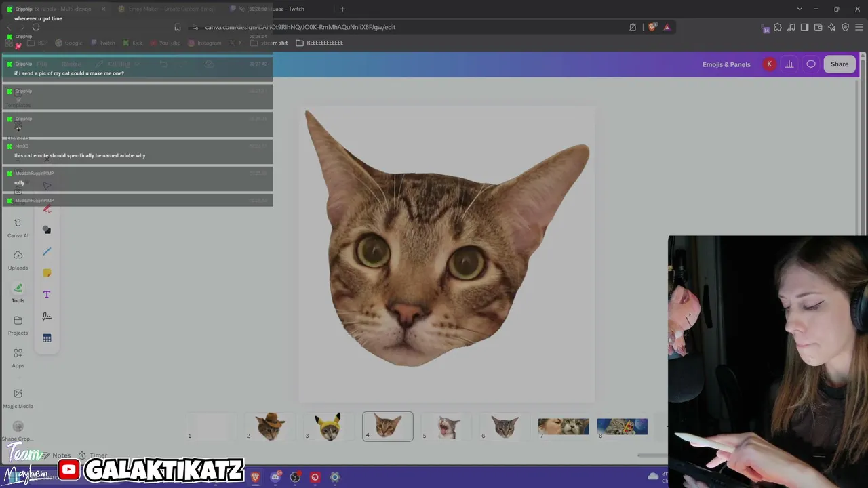Select the line tool in the toolbox
This screenshot has height=488, width=868.
coord(47,251)
